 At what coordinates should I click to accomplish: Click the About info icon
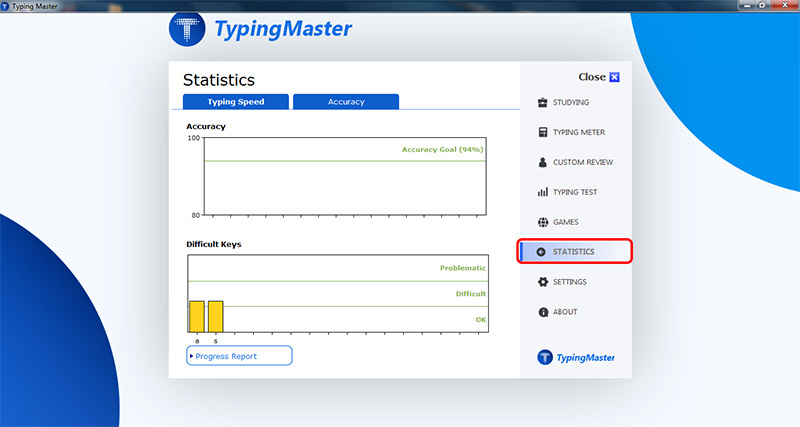pyautogui.click(x=543, y=312)
